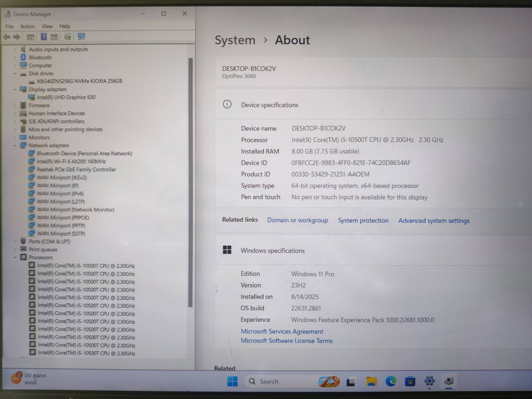This screenshot has width=532, height=399.
Task: Select WAN Miniport (SSTP) entry
Action: 61,234
